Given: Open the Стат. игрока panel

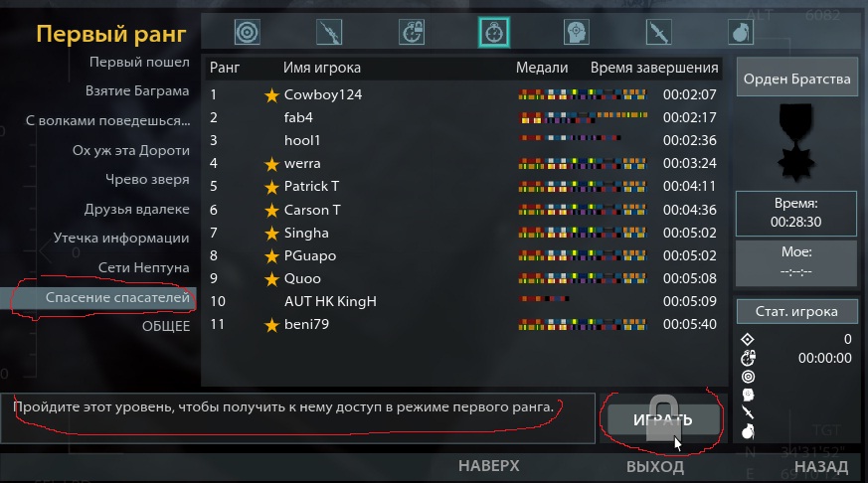Looking at the screenshot, I should click(x=796, y=311).
